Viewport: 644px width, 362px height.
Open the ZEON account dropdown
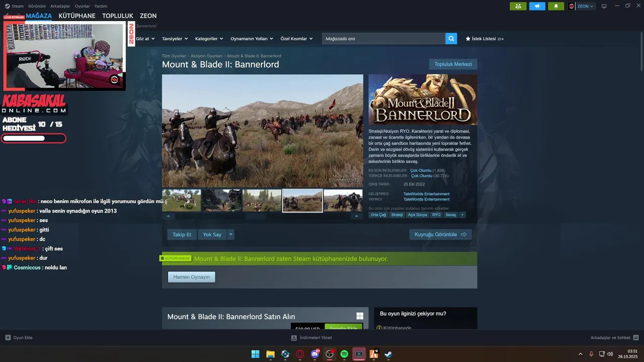586,6
